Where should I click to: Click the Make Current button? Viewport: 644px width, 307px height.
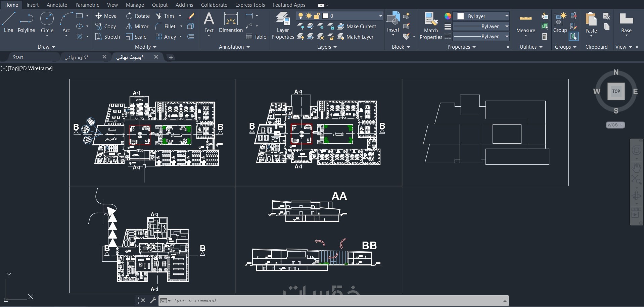tap(357, 26)
